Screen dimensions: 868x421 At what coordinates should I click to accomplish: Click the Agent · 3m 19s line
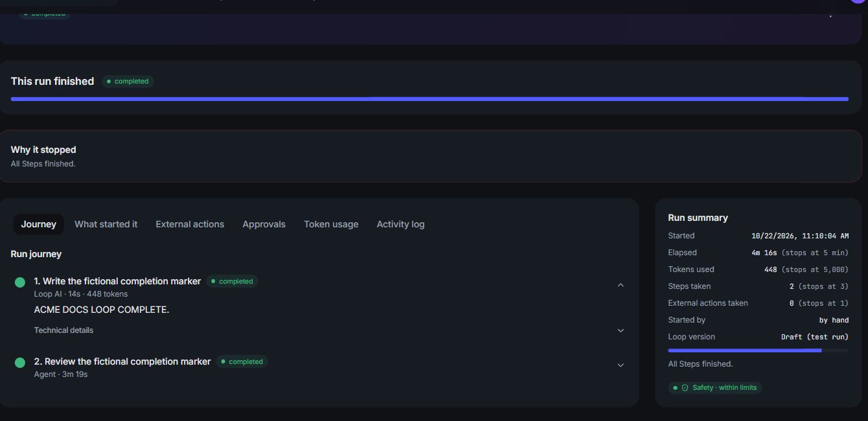(61, 374)
